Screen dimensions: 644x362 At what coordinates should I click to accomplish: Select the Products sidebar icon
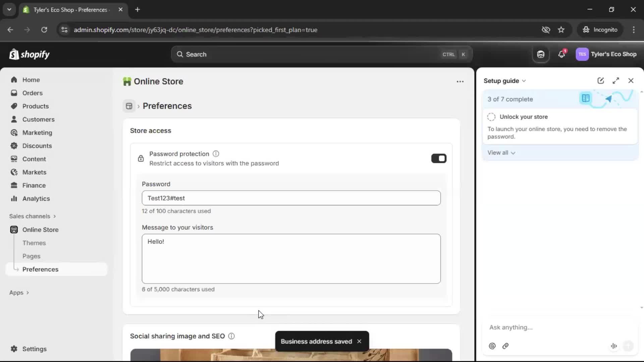tap(14, 106)
